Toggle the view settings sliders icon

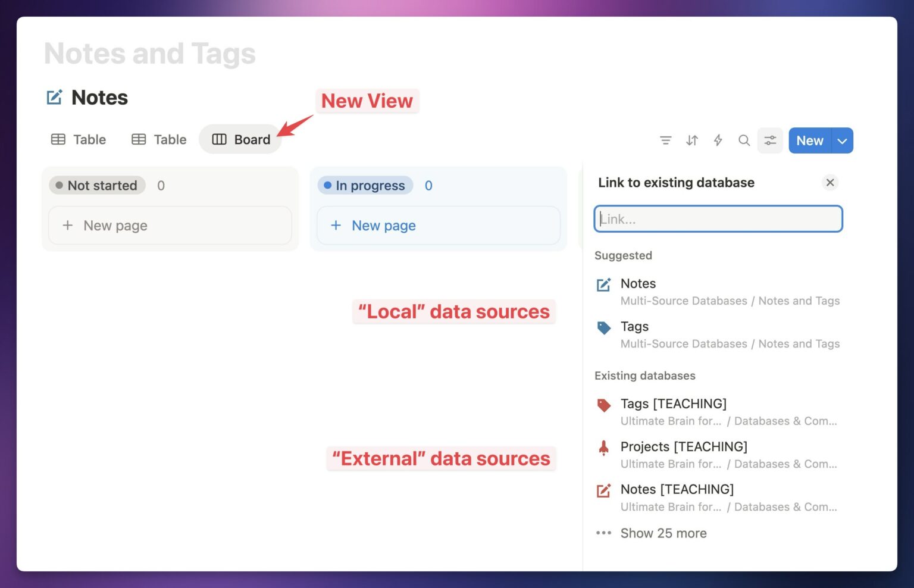770,140
